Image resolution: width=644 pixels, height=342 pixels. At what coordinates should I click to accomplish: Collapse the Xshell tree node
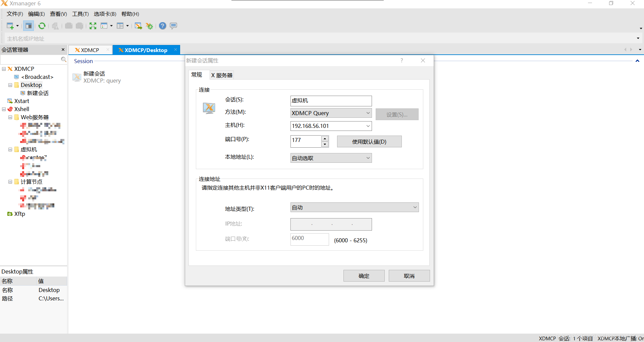tap(4, 109)
